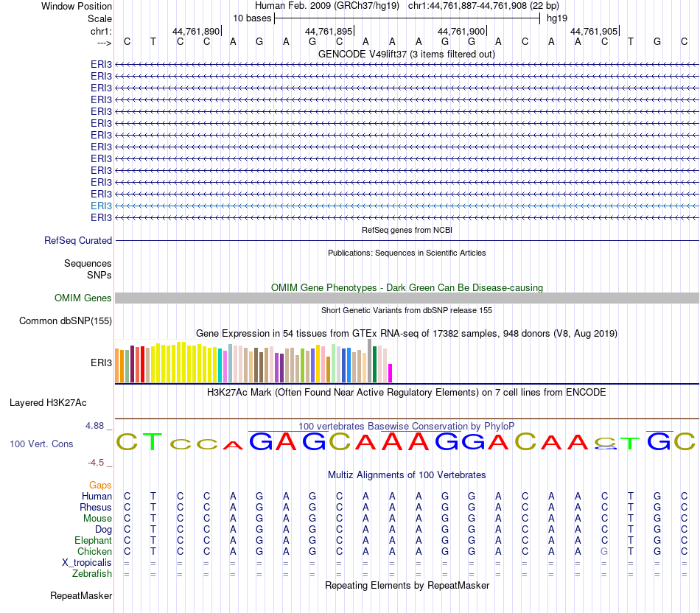Click the gray OMIM Genes bar
This screenshot has width=700, height=613.
click(407, 298)
